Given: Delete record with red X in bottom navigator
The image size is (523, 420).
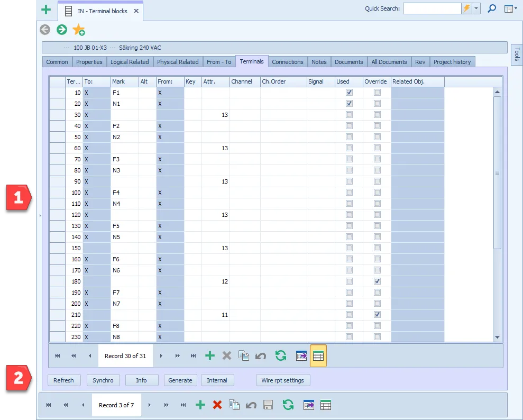Looking at the screenshot, I should pos(217,405).
